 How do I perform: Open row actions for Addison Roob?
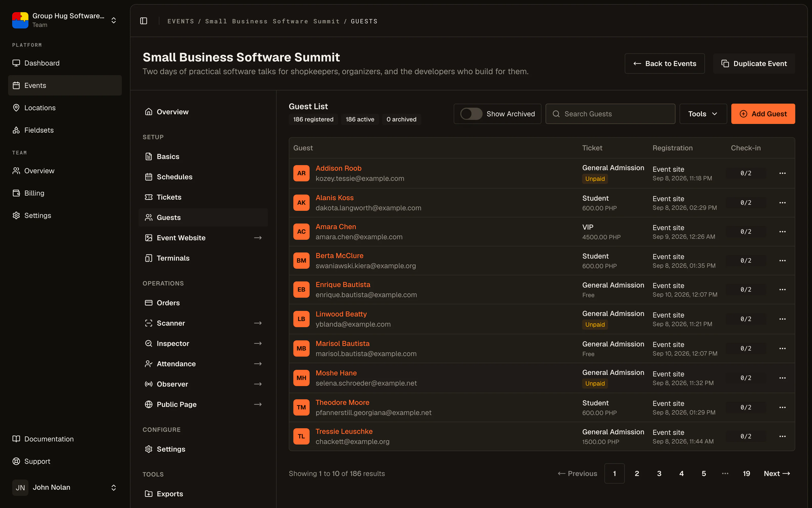783,173
